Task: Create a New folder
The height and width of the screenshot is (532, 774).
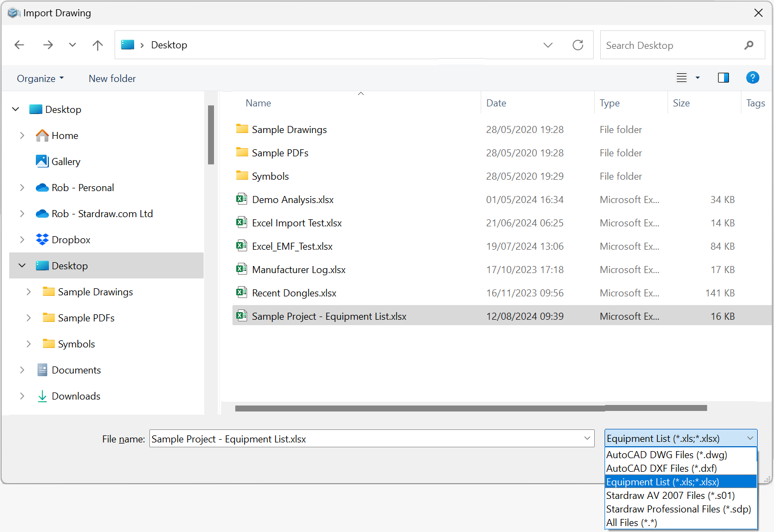Action: click(112, 79)
